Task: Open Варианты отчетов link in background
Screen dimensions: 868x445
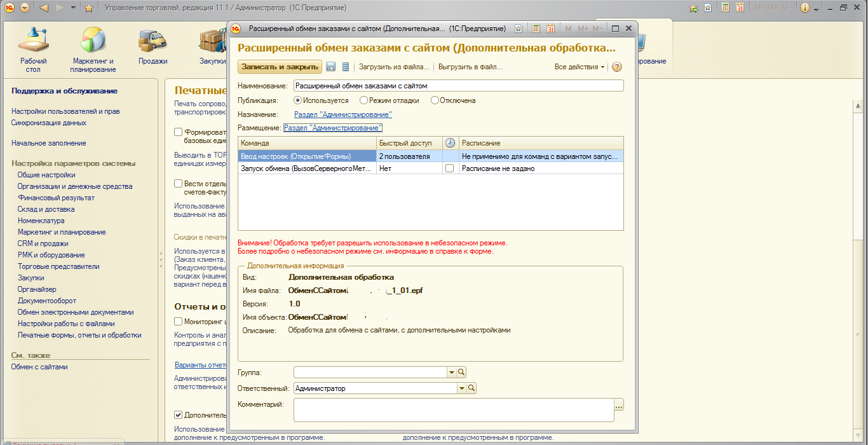Action: [201, 365]
